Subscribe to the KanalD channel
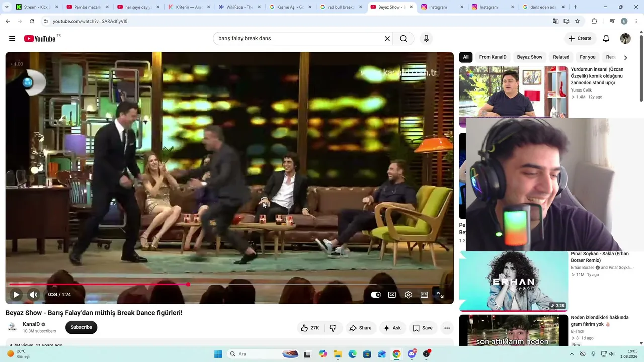This screenshot has width=644, height=362. pos(81,327)
